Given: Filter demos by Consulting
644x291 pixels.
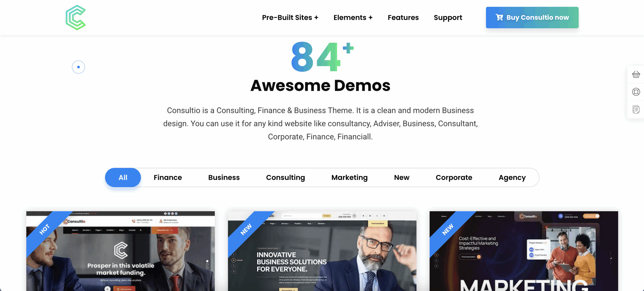Looking at the screenshot, I should coord(286,177).
